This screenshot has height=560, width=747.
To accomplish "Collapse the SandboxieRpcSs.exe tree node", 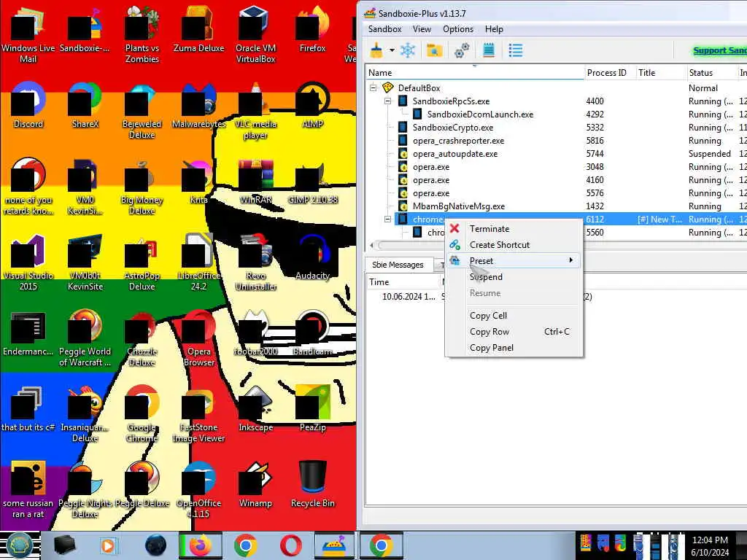I will coord(388,101).
